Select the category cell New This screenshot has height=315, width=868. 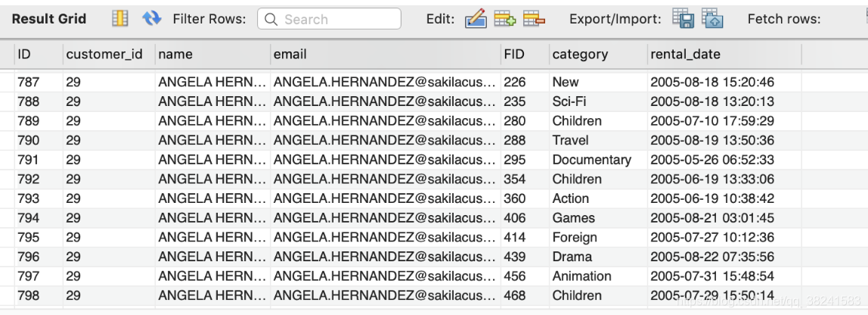pos(598,82)
